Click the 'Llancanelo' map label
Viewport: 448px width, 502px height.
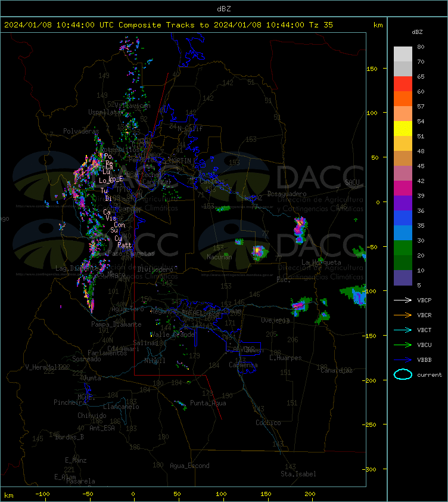[121, 407]
